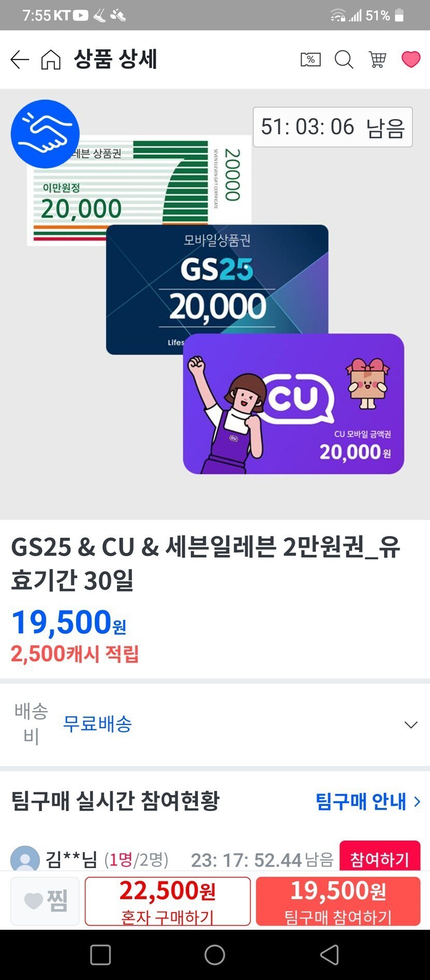Screen dimensions: 430x980
Task: Open the 팀구매 안내 link
Action: coord(361,802)
